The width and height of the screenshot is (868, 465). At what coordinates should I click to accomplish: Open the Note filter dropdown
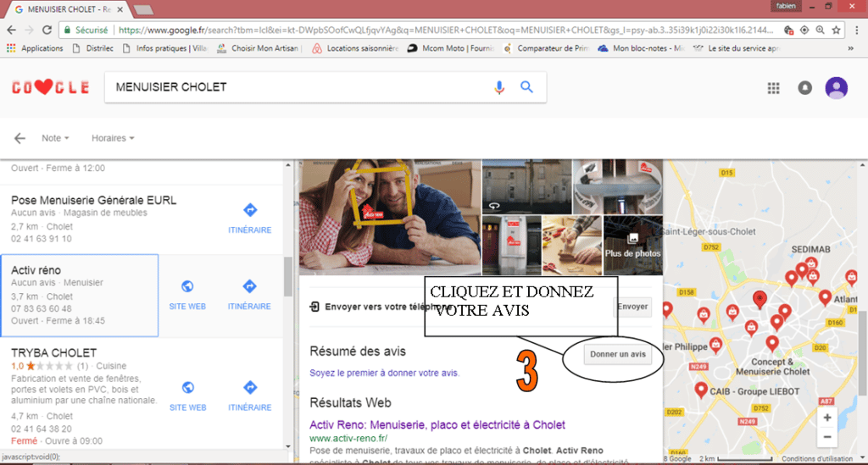55,138
